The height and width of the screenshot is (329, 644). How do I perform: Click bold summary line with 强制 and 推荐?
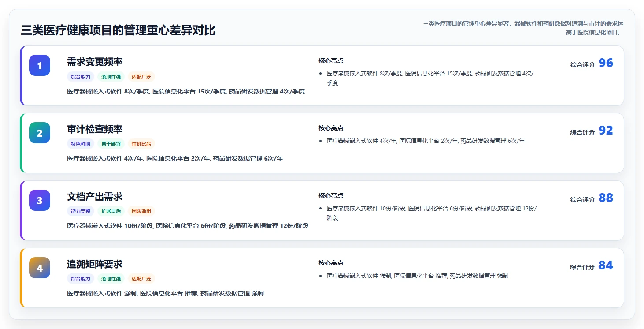[x=165, y=293]
